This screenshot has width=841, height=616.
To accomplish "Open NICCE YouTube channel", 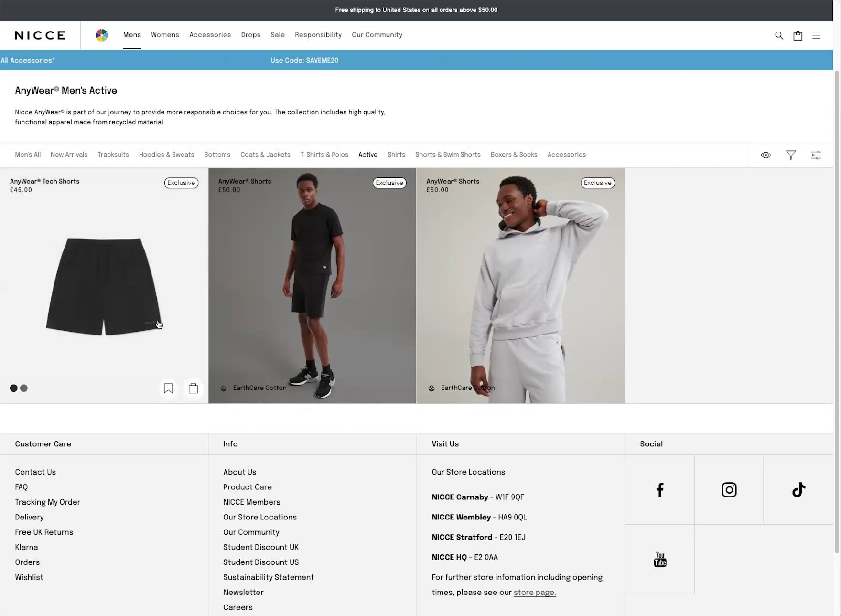I will coord(660,559).
